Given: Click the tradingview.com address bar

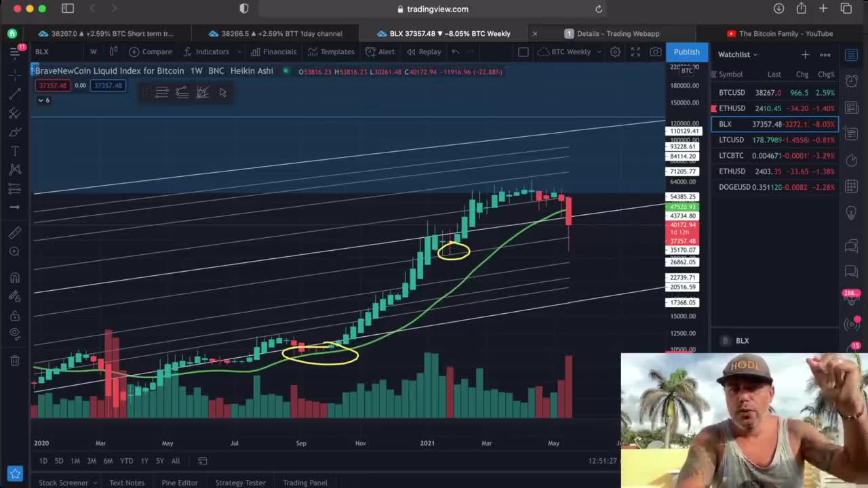Looking at the screenshot, I should coord(433,9).
